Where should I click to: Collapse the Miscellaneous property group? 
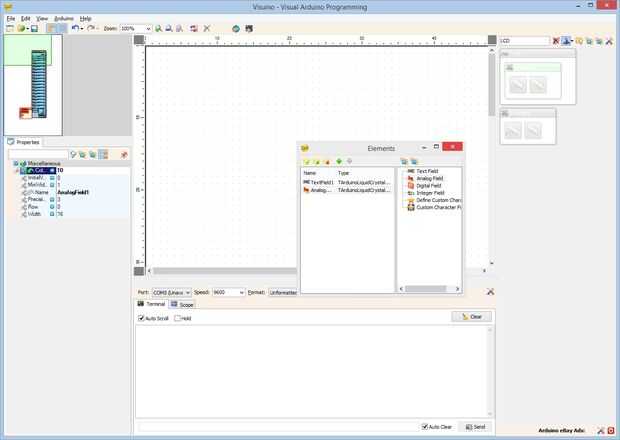click(x=16, y=163)
